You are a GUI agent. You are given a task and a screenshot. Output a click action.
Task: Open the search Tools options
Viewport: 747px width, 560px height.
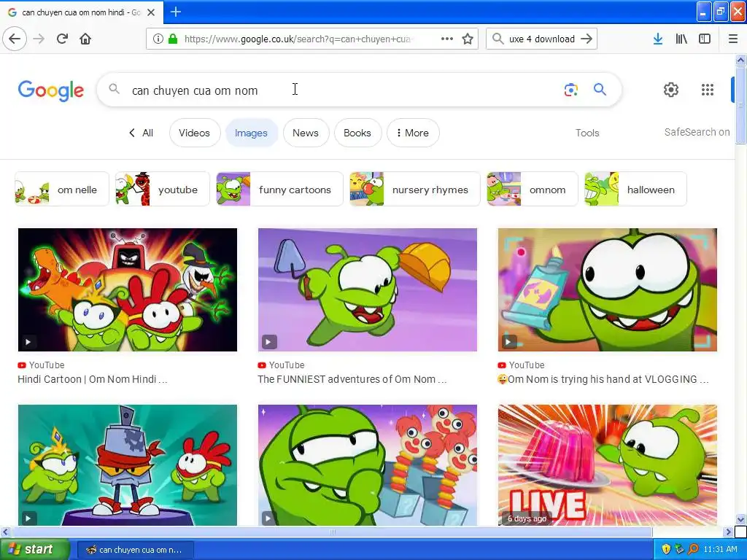coord(587,133)
